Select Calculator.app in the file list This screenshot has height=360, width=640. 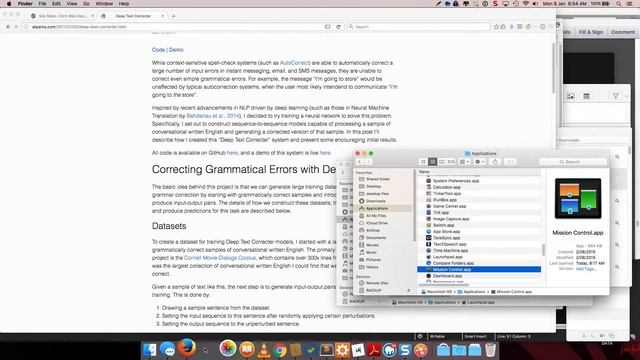pyautogui.click(x=447, y=187)
